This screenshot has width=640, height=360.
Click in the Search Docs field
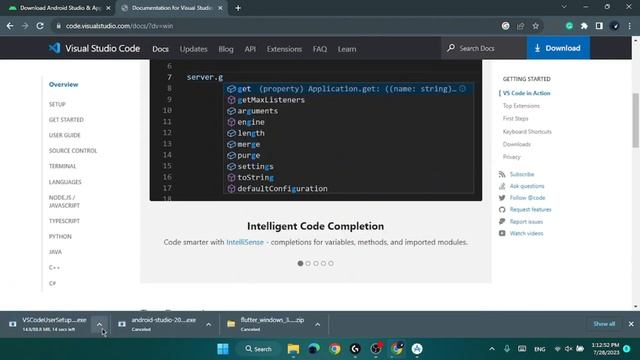point(484,48)
